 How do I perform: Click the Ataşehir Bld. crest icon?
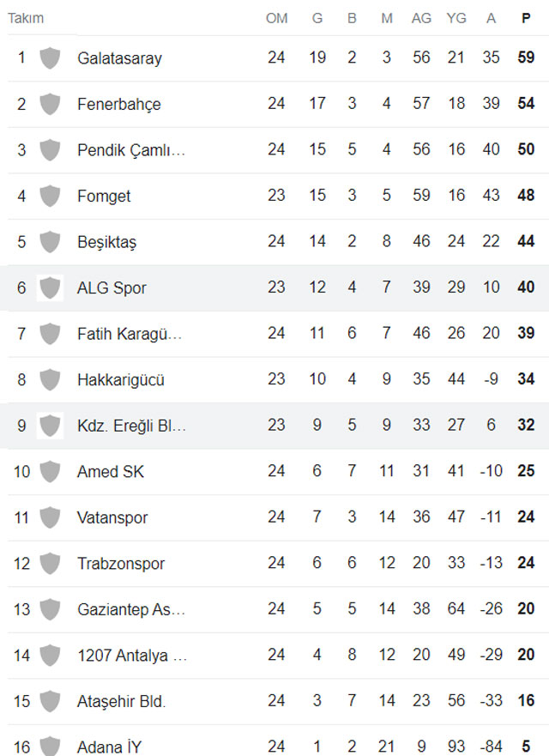[x=50, y=701]
